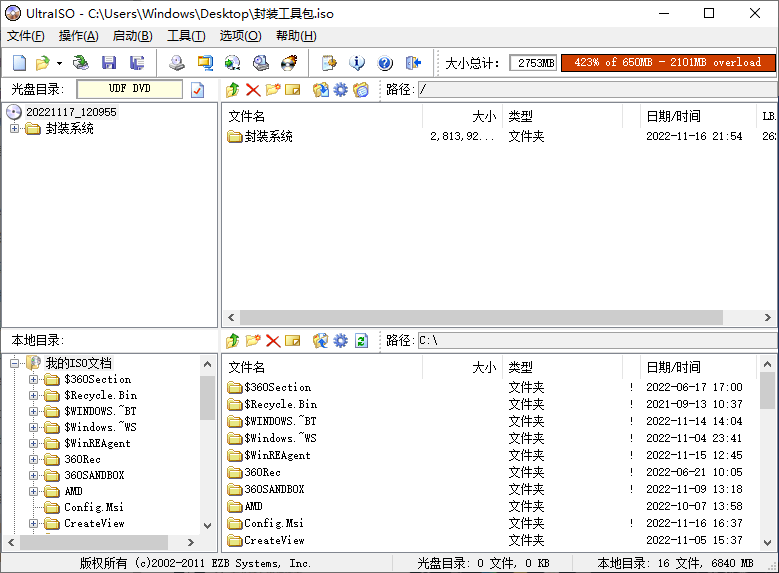
Task: Open the 选项(O) menu
Action: coord(240,36)
